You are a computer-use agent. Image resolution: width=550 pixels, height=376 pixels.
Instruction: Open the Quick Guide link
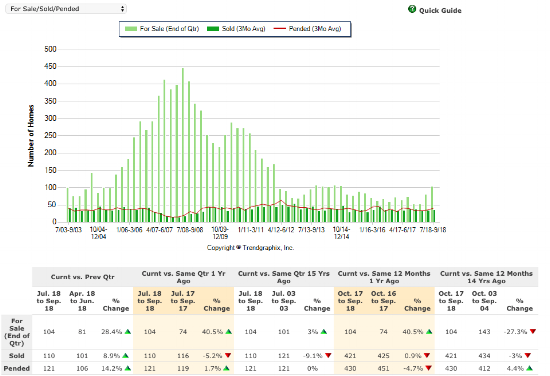[440, 11]
